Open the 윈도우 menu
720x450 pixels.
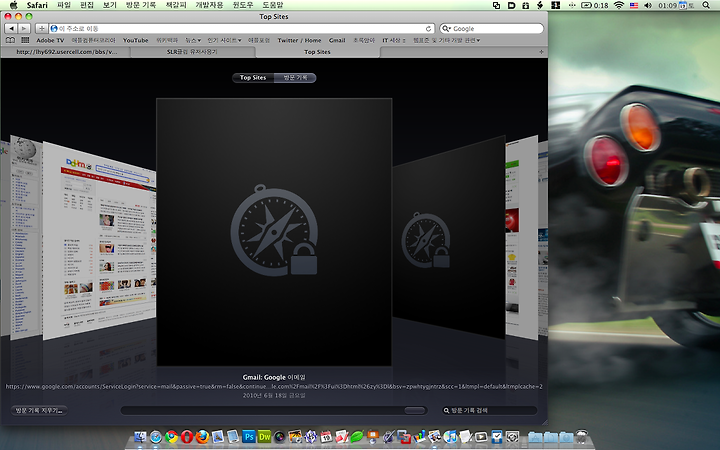tap(243, 5)
